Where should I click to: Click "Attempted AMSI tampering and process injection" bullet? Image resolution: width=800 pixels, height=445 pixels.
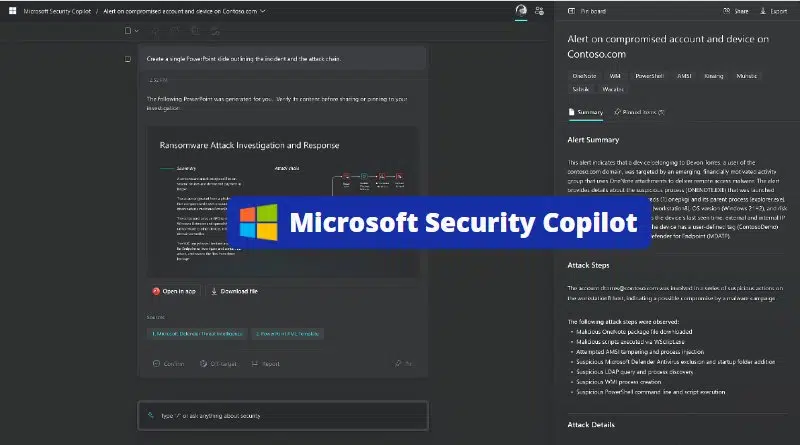point(640,352)
